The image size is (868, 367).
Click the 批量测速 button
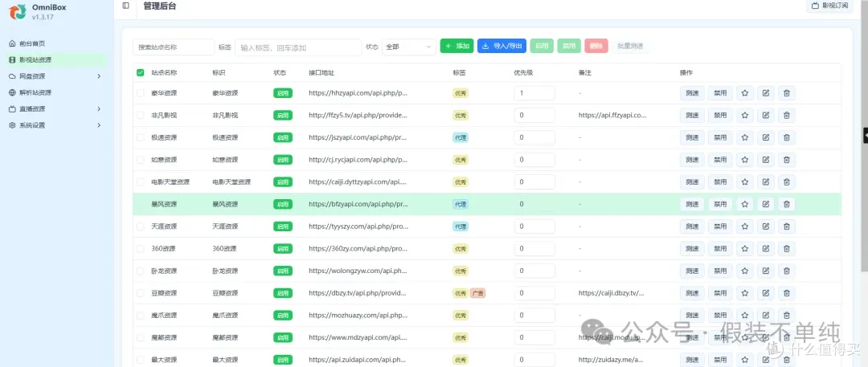[630, 46]
